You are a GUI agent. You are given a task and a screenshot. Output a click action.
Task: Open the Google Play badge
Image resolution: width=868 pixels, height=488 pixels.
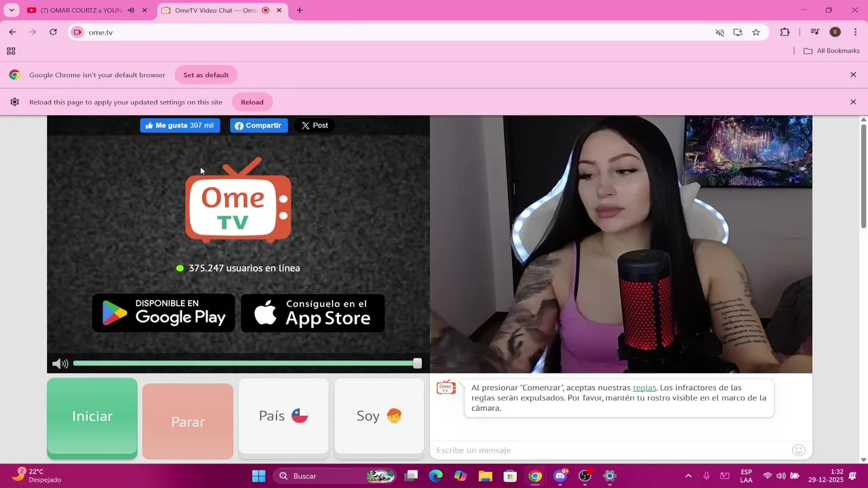[163, 313]
